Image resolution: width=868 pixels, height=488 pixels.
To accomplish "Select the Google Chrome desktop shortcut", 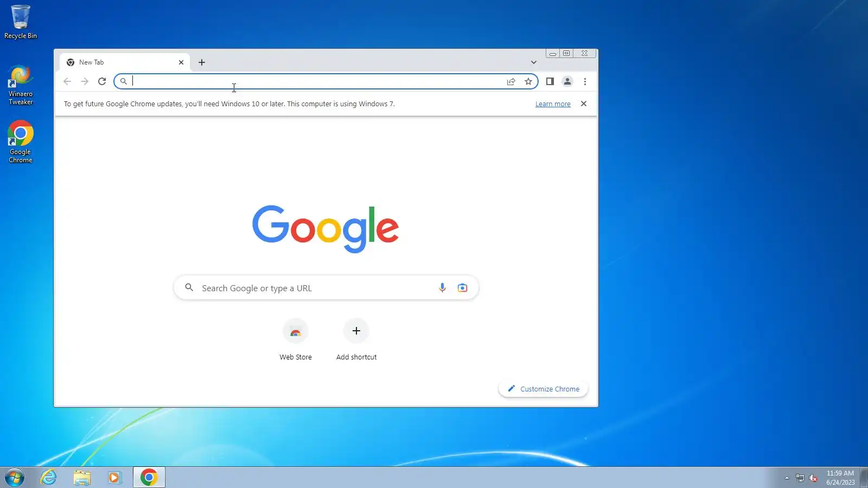I will click(x=21, y=142).
